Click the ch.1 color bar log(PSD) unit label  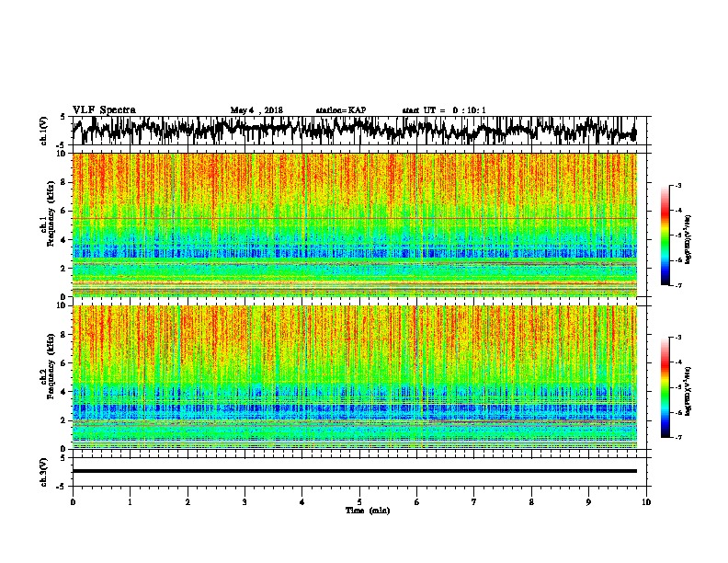pyautogui.click(x=688, y=240)
